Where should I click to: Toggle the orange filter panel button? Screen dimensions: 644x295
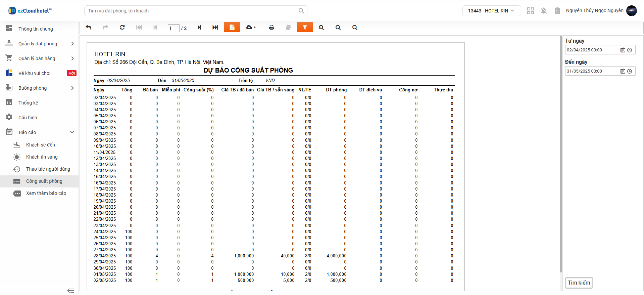click(305, 28)
